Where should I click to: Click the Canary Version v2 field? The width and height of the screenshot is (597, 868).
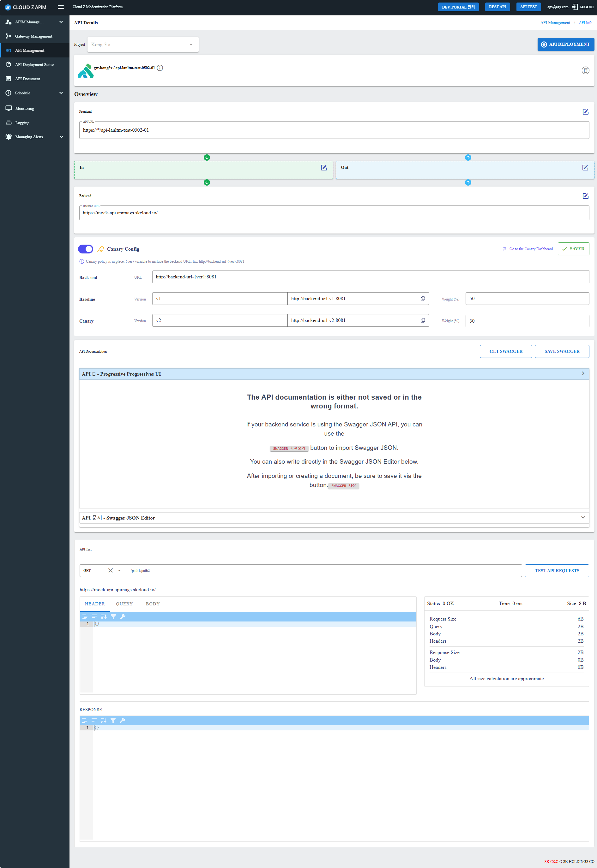pyautogui.click(x=220, y=320)
